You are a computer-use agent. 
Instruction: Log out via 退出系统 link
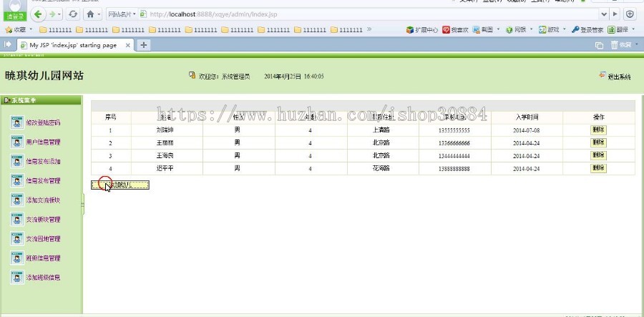click(618, 77)
